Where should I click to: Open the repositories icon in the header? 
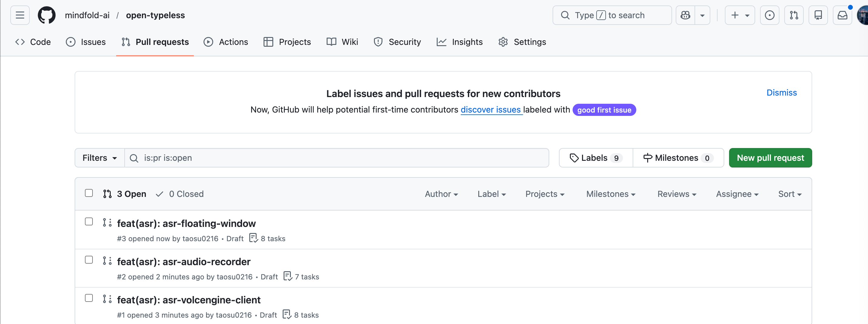(818, 15)
